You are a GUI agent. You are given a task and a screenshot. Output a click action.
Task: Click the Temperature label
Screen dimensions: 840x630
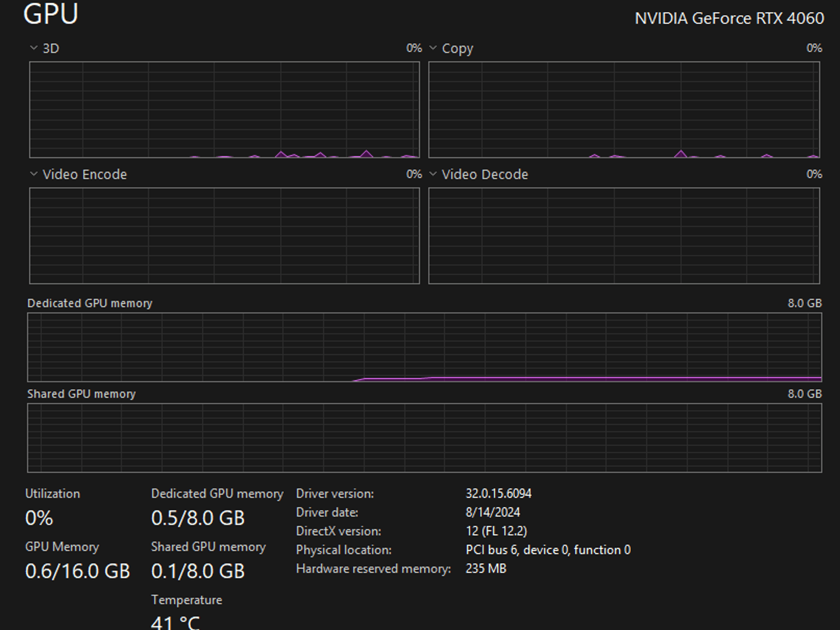tap(187, 600)
